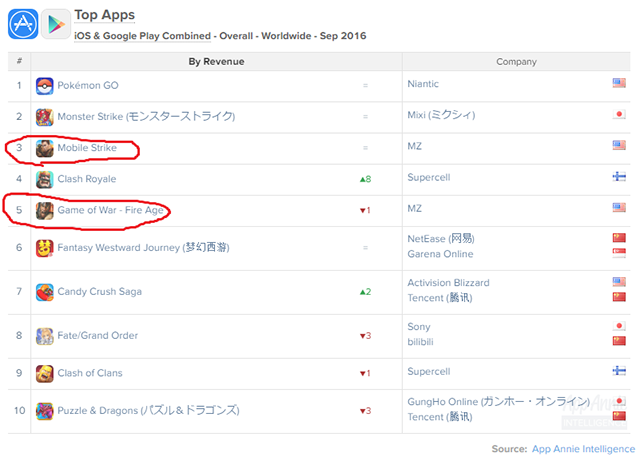Open the Sony company link
The image size is (640, 457).
[419, 326]
